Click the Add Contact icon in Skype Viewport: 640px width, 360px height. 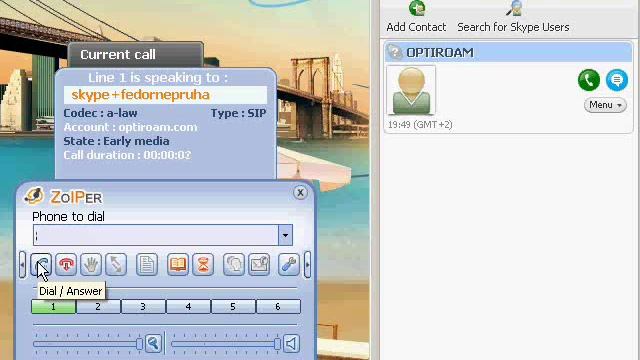click(417, 8)
